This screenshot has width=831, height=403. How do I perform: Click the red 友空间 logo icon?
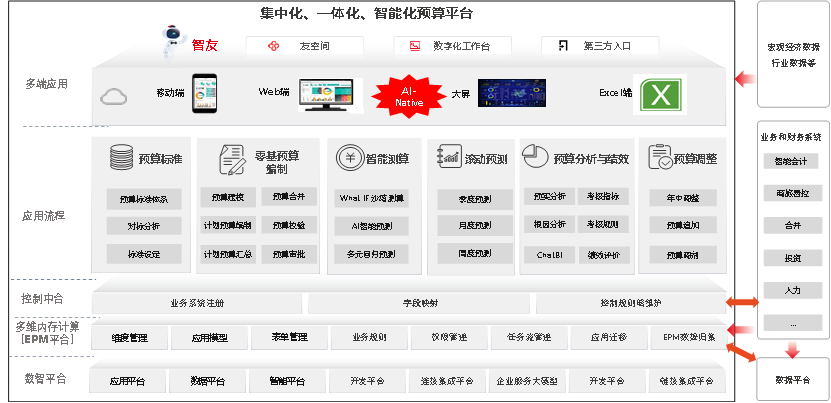pyautogui.click(x=273, y=46)
